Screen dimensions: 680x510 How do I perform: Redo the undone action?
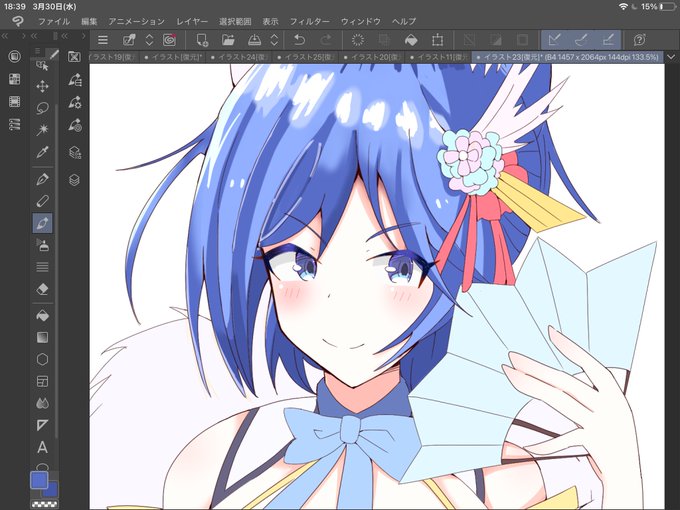[x=326, y=40]
